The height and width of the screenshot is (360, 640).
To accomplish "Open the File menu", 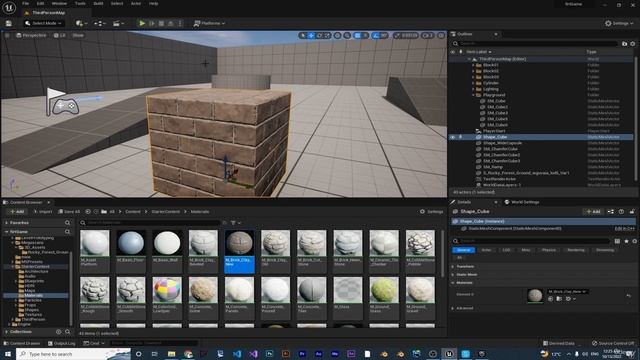I will [x=25, y=4].
